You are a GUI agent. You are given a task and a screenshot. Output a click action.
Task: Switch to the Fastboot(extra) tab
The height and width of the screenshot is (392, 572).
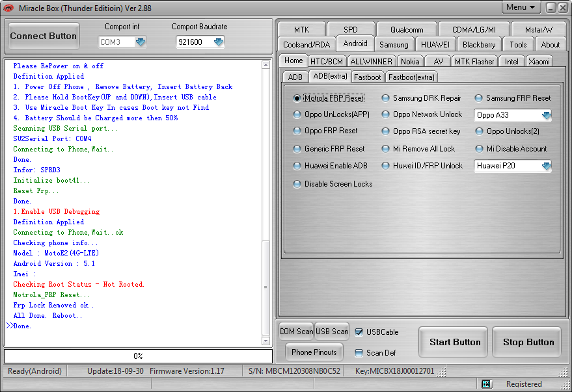(411, 77)
